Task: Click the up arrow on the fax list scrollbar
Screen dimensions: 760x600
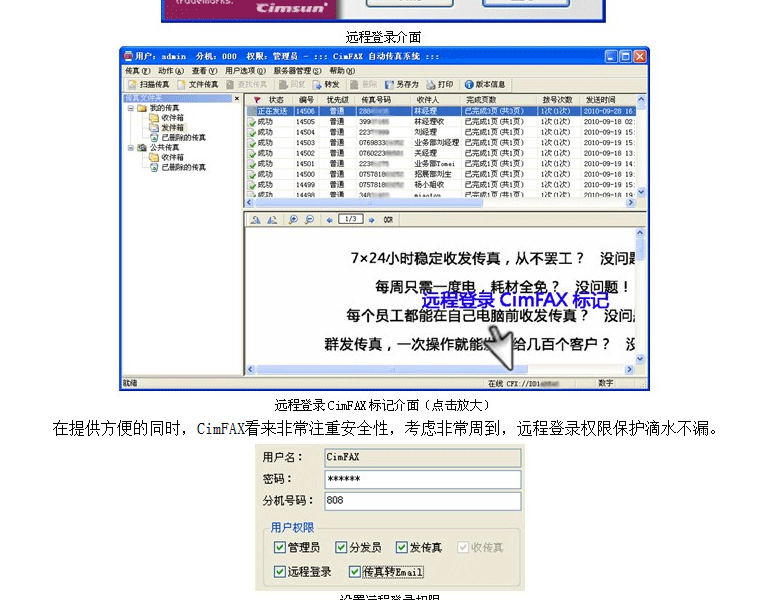Action: (641, 99)
